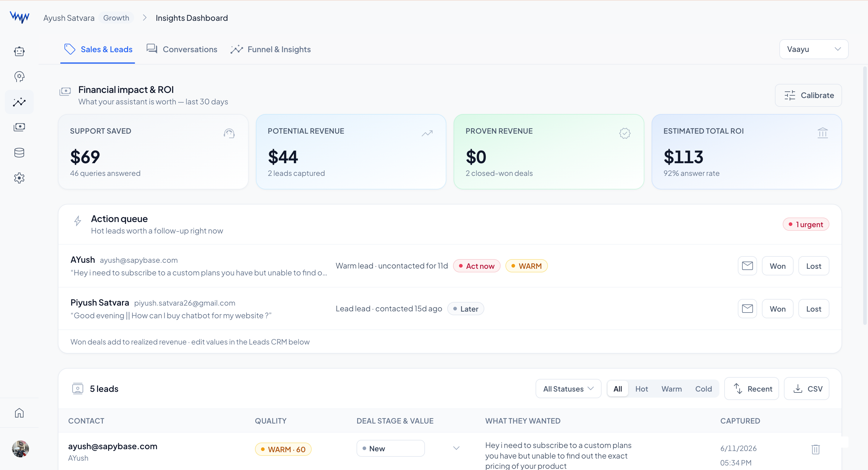Go to home via sidebar icon
Screen dimensions: 868x470
[x=19, y=413]
